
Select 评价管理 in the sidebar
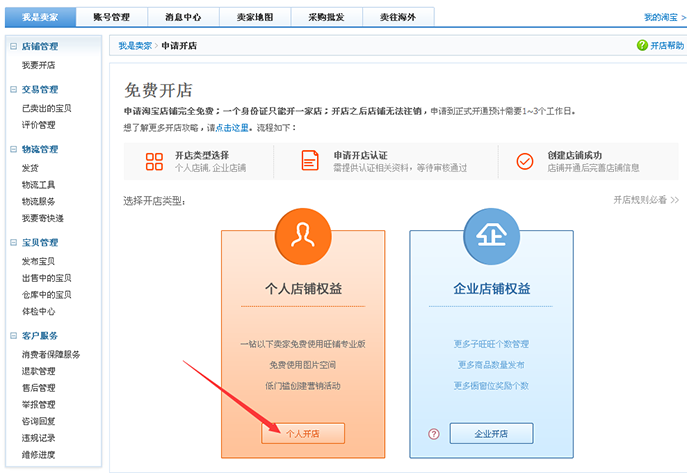(39, 125)
